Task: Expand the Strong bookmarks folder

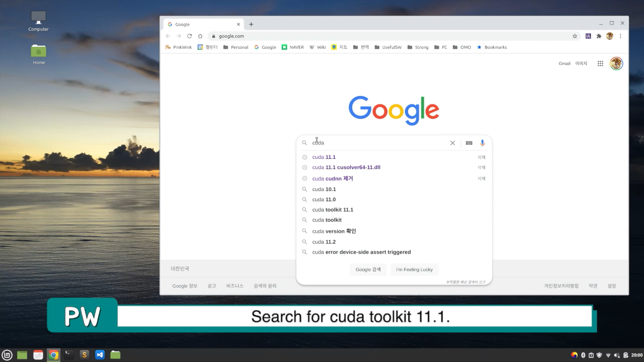Action: point(418,47)
